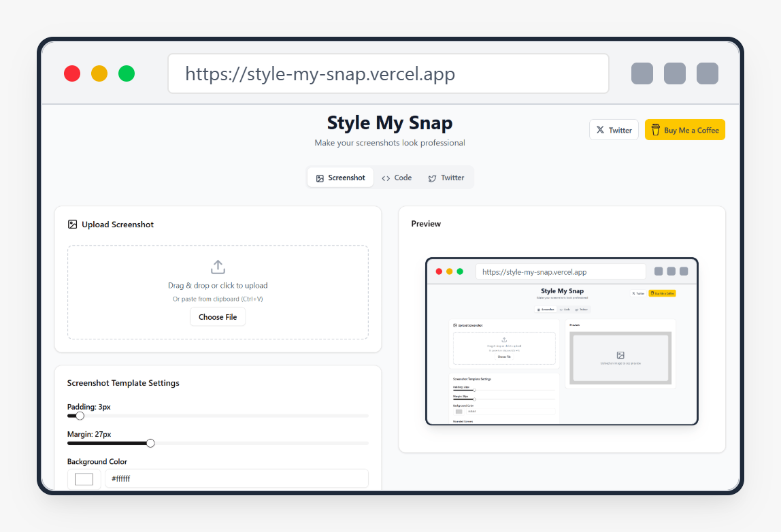781x532 pixels.
Task: Open the white background color swatch
Action: (84, 479)
